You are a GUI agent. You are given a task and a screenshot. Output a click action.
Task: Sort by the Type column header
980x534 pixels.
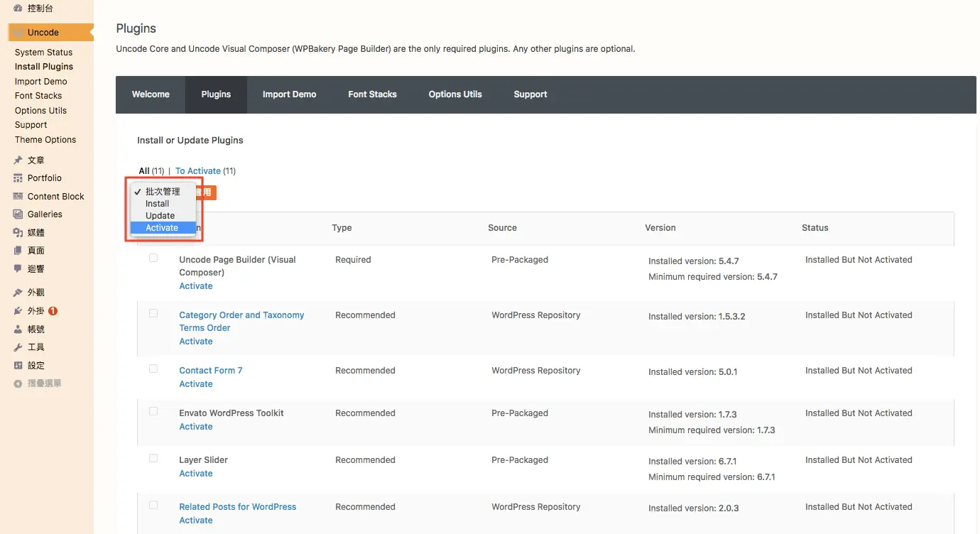click(x=342, y=228)
